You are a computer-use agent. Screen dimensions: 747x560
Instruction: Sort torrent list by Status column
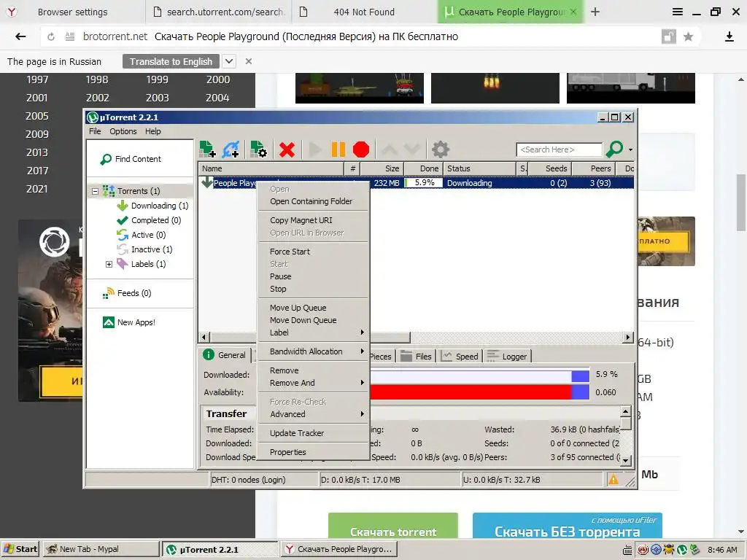(480, 168)
